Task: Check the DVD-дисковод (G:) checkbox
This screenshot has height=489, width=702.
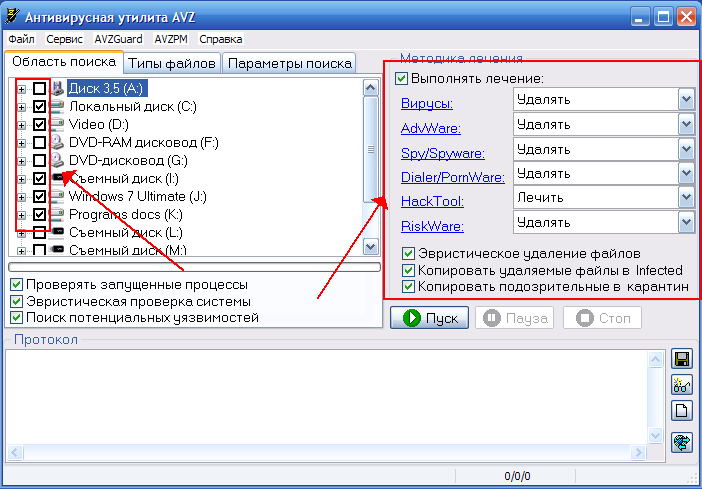Action: click(x=39, y=160)
